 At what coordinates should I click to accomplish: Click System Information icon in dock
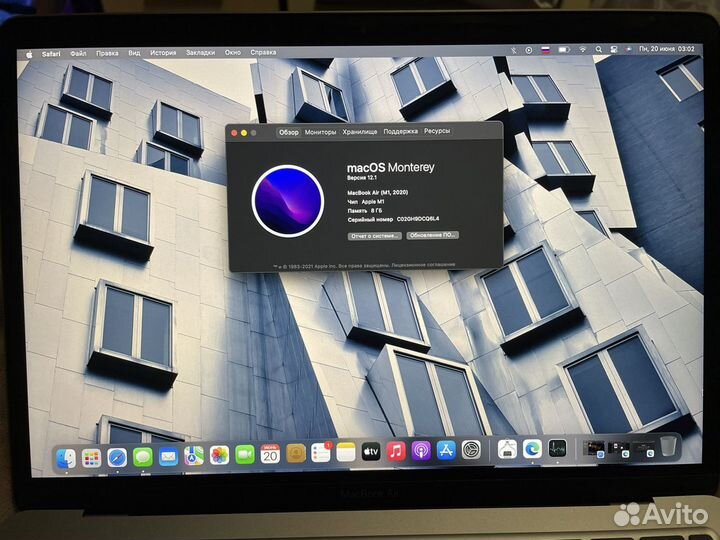coord(507,449)
